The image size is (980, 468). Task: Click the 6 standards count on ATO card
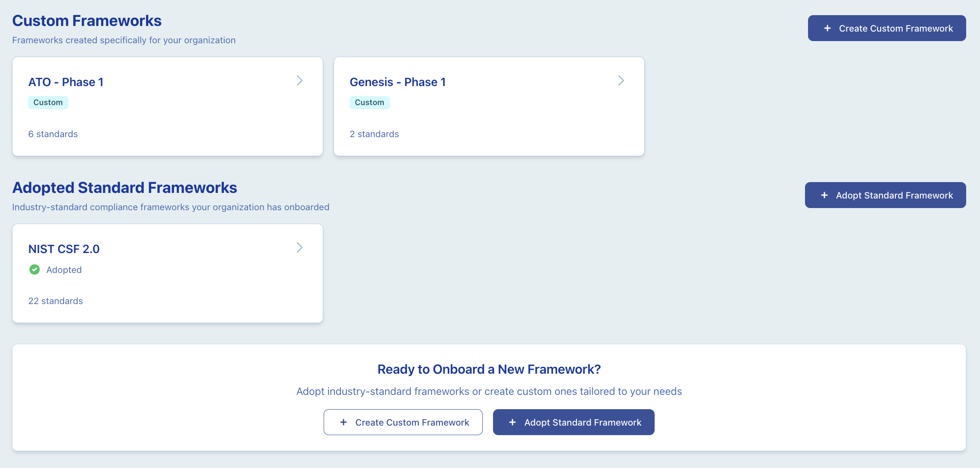pyautogui.click(x=53, y=134)
